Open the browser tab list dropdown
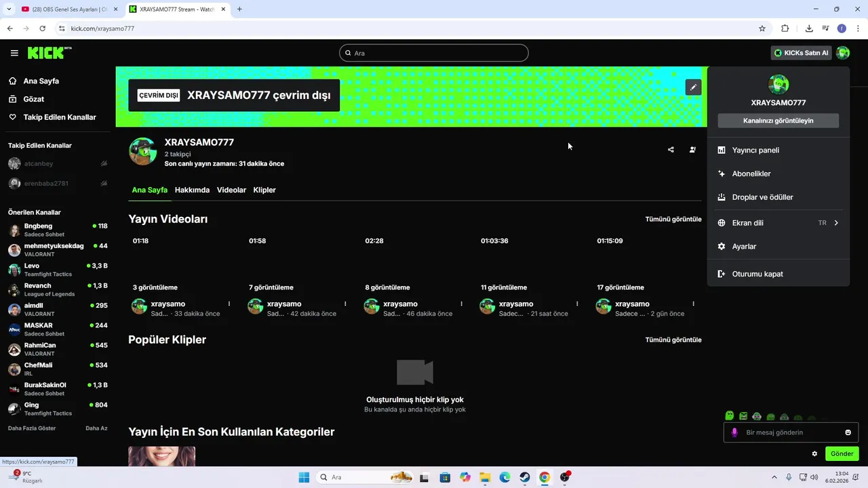This screenshot has width=868, height=488. click(9, 9)
